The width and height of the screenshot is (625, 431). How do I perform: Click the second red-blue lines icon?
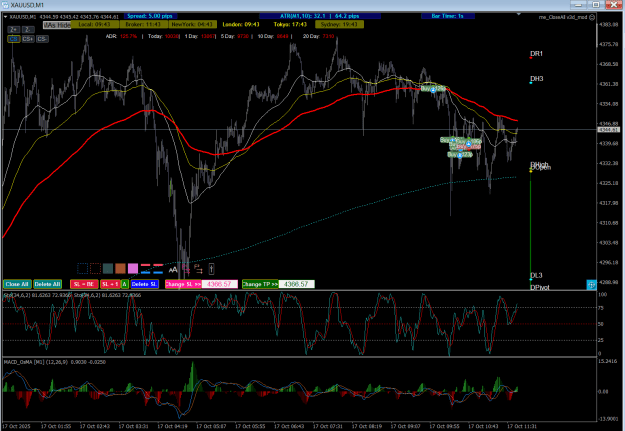coord(158,268)
